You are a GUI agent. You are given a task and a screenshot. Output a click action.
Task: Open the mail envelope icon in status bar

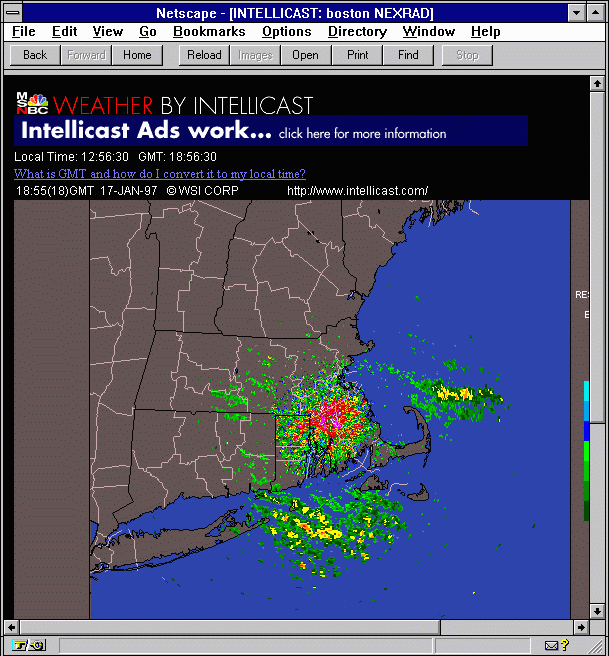[551, 645]
